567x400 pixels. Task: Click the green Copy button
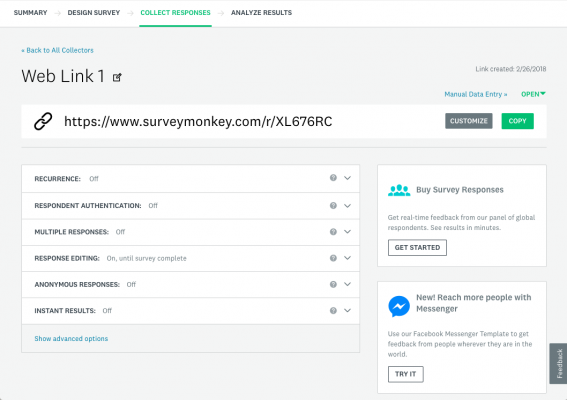click(x=517, y=121)
